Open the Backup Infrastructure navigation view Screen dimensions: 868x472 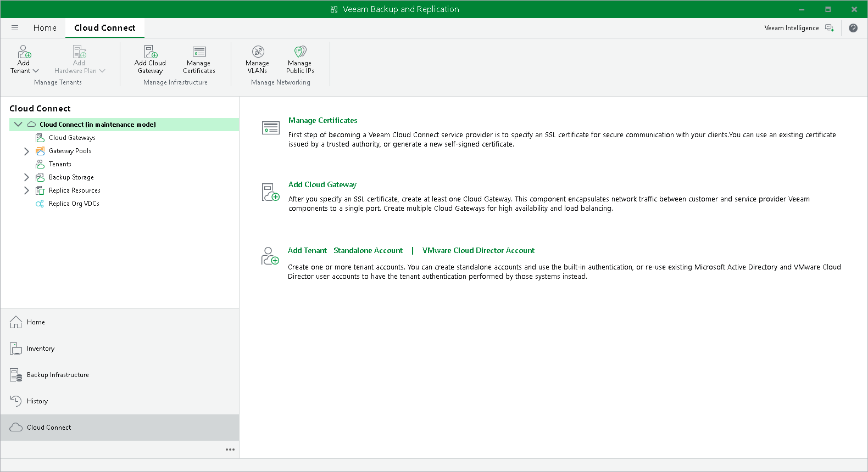120,375
